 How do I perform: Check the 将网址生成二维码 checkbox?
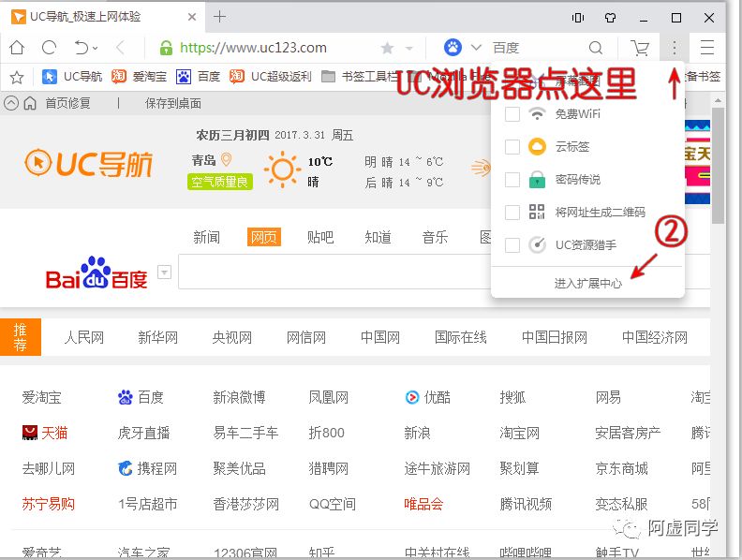click(x=512, y=213)
